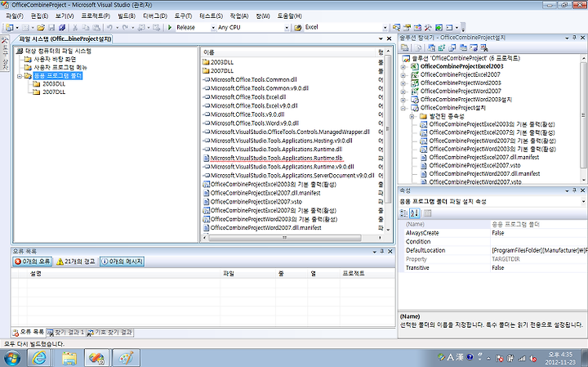Image resolution: width=588 pixels, height=367 pixels.
Task: Toggle the 21개의 경고 warnings filter
Action: (76, 262)
